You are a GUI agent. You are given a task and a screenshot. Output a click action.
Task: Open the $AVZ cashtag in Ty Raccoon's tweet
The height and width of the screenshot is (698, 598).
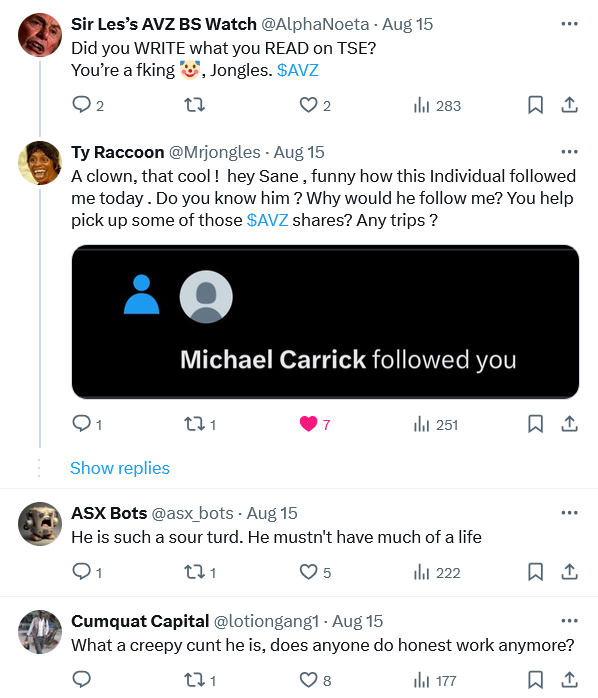coord(268,220)
